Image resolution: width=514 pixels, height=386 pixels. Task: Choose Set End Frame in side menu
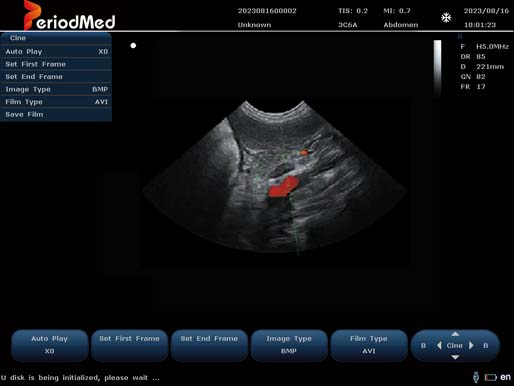(56, 77)
